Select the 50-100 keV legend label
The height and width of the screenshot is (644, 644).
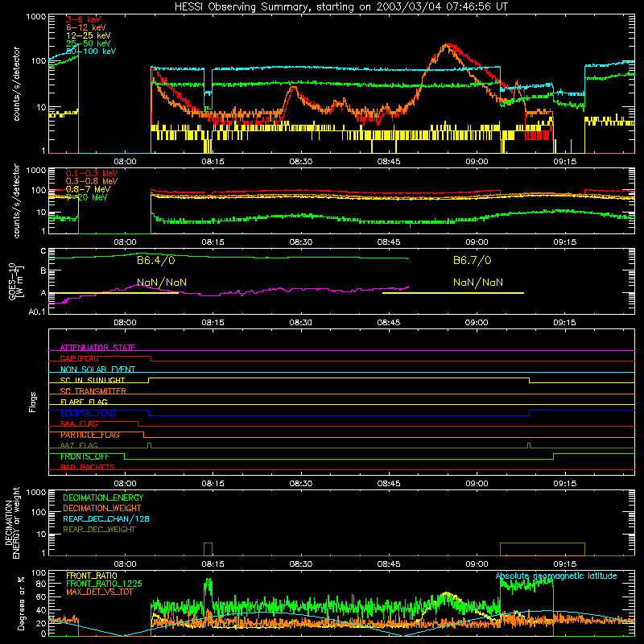[x=91, y=52]
